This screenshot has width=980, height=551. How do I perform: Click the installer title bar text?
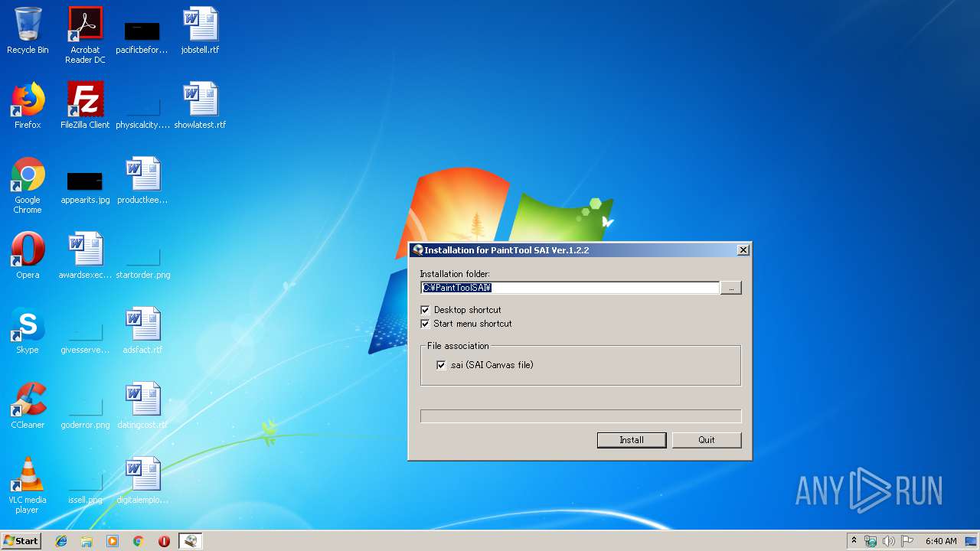pyautogui.click(x=506, y=250)
